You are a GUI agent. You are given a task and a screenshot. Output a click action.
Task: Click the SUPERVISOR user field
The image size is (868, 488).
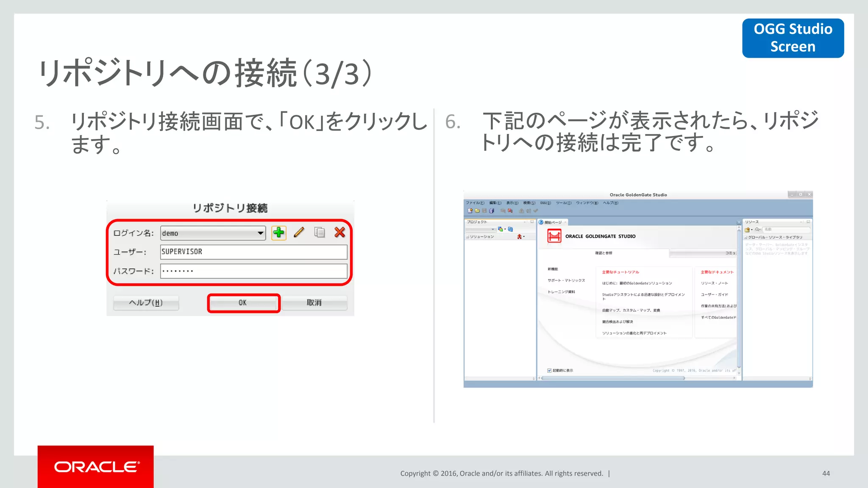coord(253,252)
